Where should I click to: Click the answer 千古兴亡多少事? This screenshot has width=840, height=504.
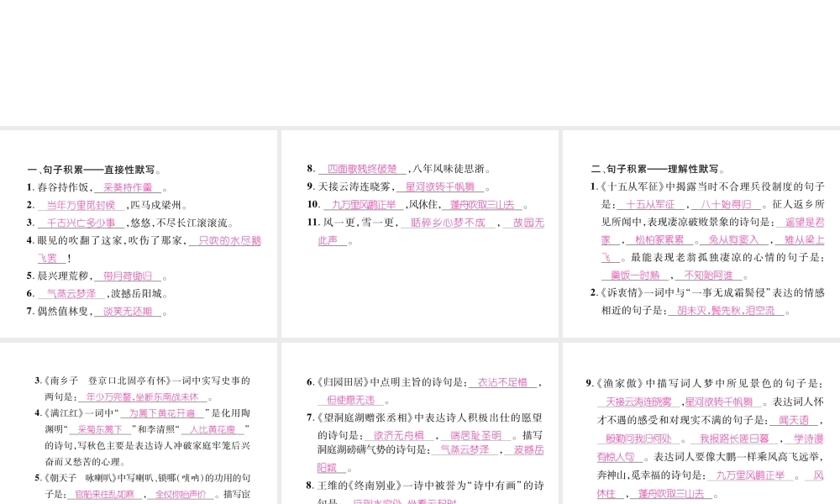[81, 223]
